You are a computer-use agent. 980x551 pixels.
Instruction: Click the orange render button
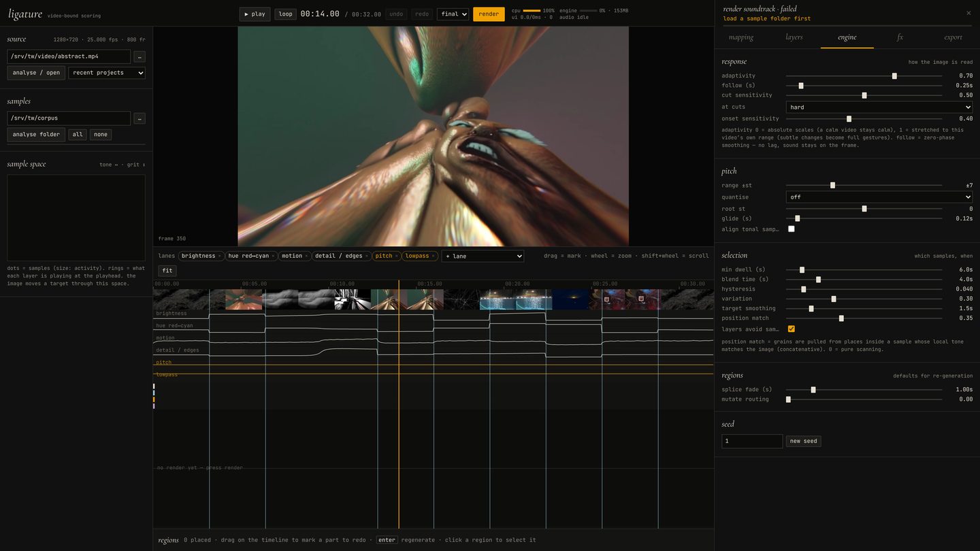(489, 14)
